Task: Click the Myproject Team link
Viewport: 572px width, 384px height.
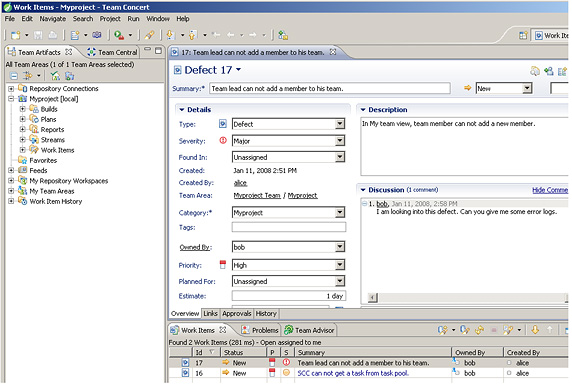Action: pos(257,195)
